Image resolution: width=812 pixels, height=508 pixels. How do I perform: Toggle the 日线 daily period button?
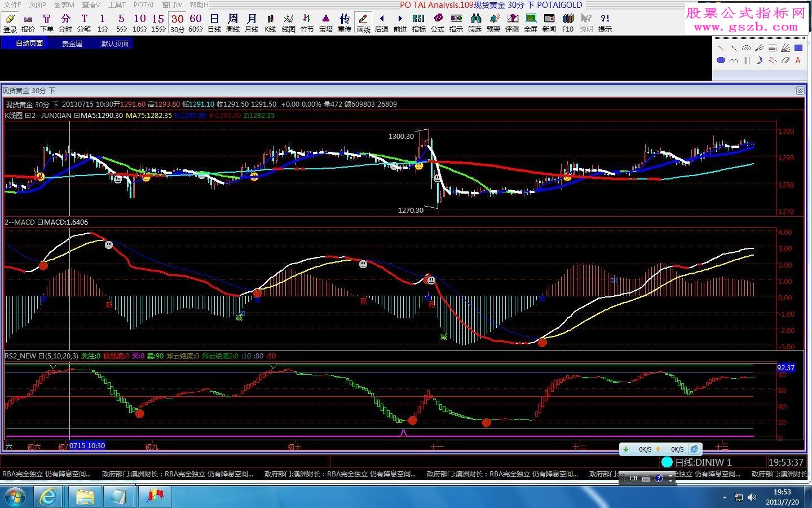[x=214, y=23]
